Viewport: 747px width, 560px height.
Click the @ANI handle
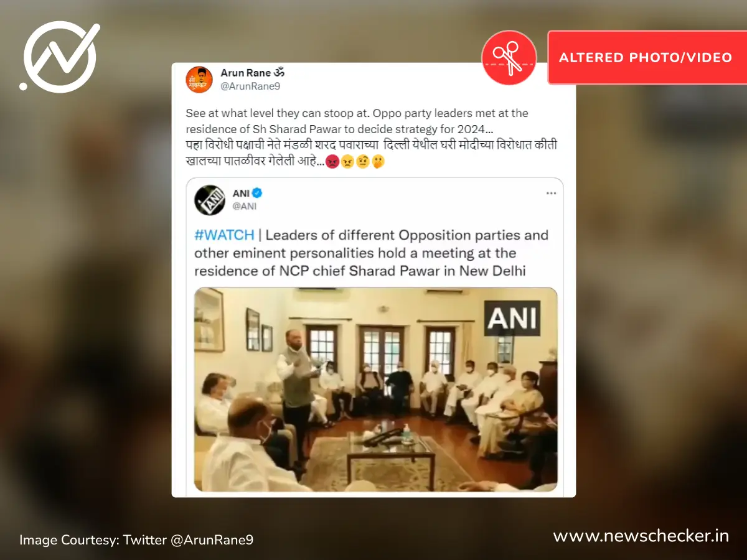coord(244,206)
